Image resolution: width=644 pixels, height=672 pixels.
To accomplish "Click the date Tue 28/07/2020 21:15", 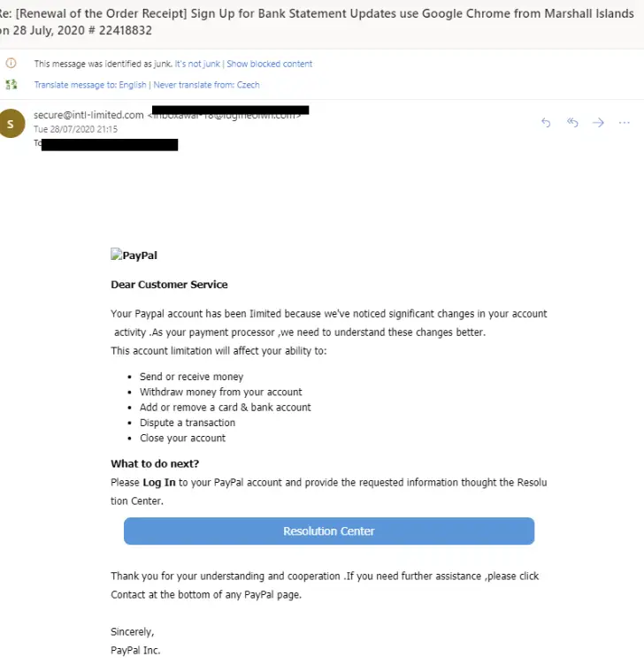I will click(x=75, y=129).
